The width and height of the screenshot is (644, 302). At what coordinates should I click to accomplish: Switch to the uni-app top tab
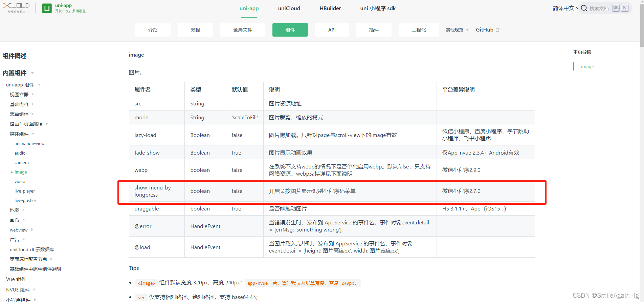(249, 8)
